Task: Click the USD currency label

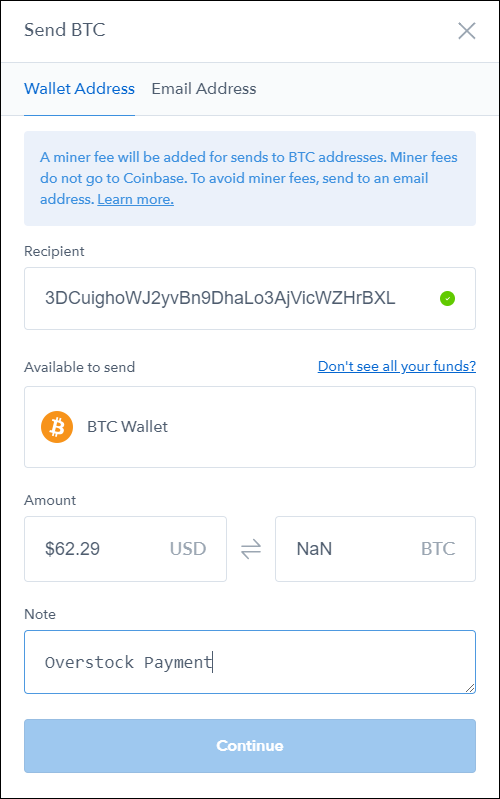Action: (188, 549)
